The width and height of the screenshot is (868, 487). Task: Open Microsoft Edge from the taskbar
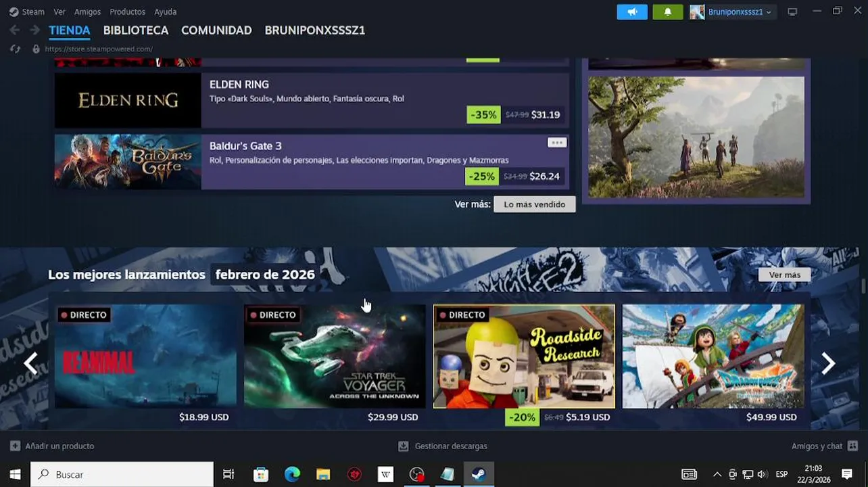coord(292,474)
